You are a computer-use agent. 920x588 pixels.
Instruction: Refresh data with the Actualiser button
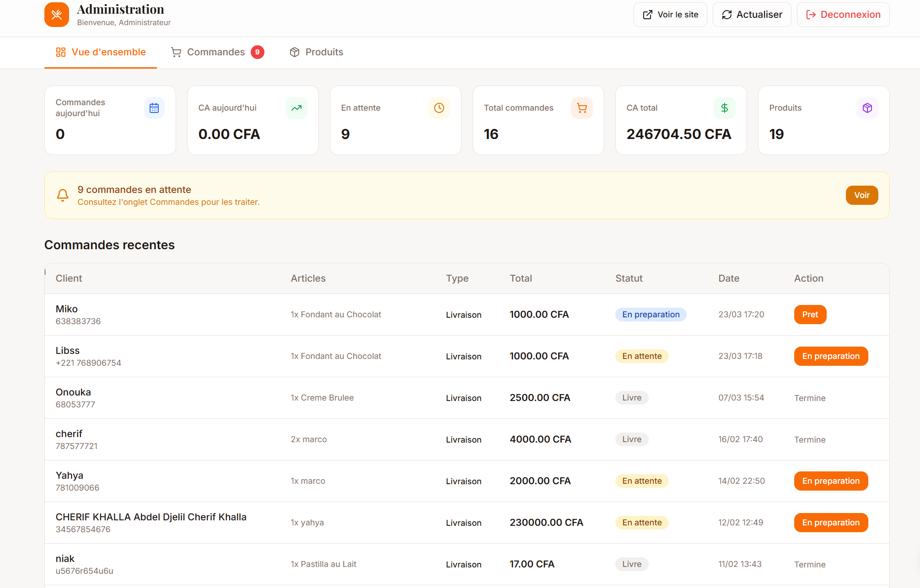tap(752, 15)
